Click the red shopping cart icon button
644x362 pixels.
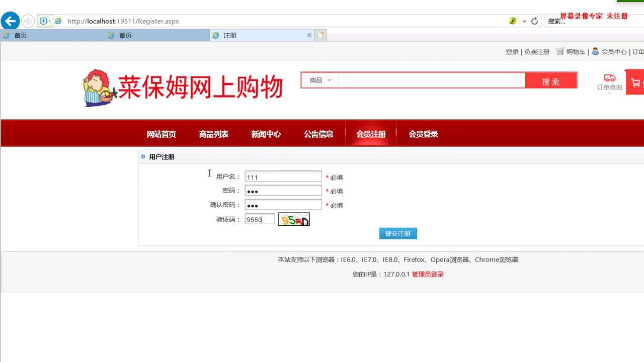pyautogui.click(x=635, y=82)
